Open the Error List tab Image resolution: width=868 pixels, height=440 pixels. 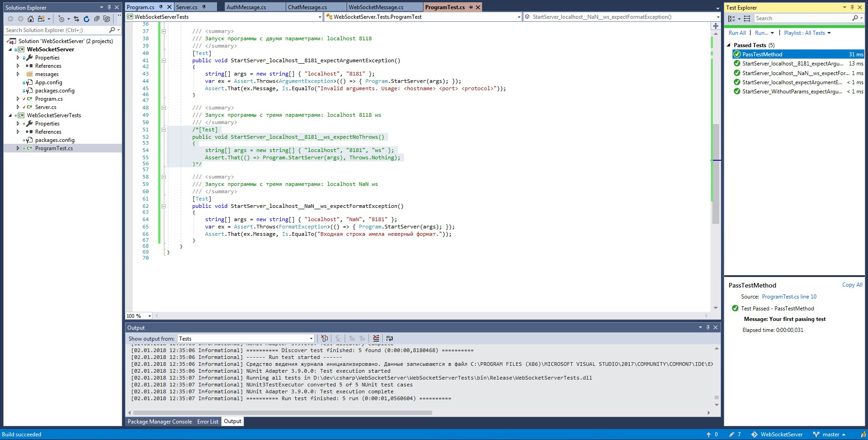[208, 422]
